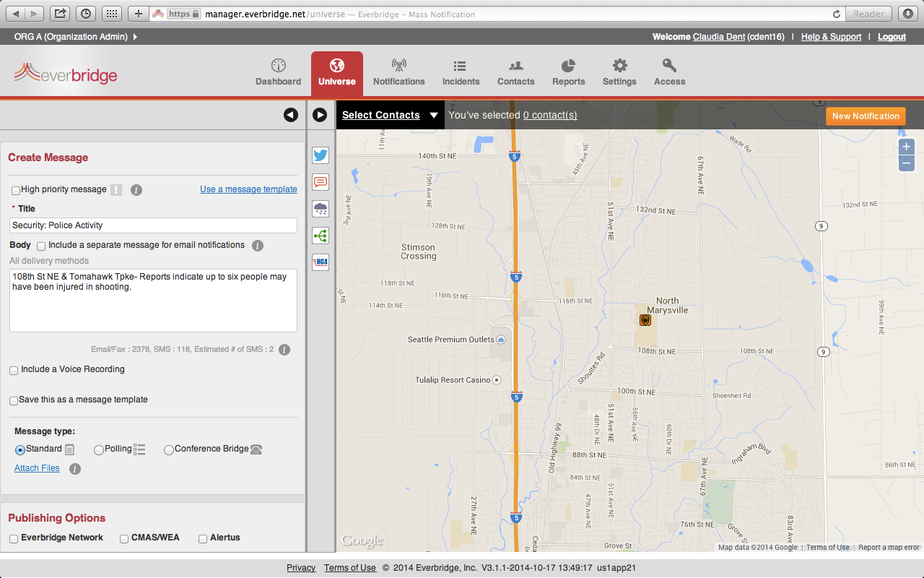Show info about high priority message
Screen dimensions: 924x578
[136, 190]
